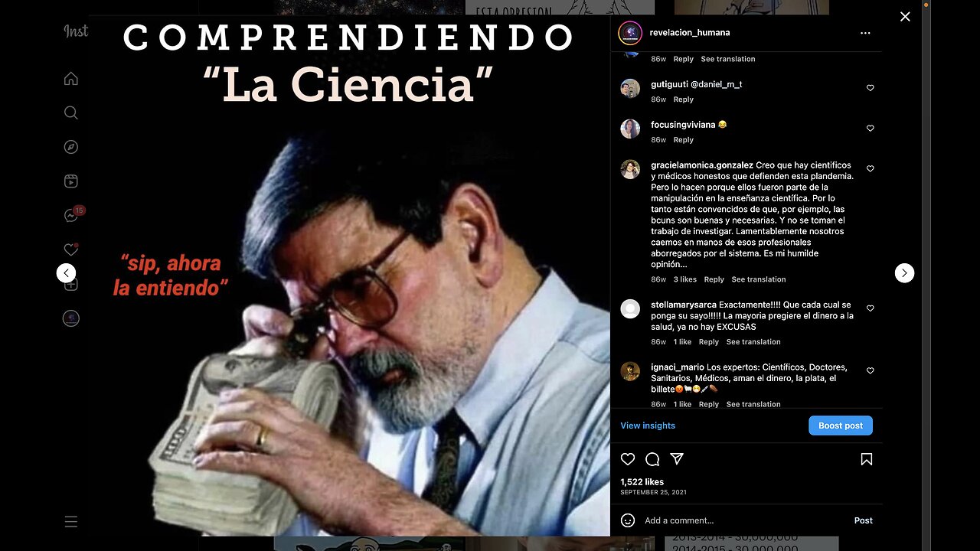Click the Boost post button
The width and height of the screenshot is (980, 551).
(x=841, y=425)
